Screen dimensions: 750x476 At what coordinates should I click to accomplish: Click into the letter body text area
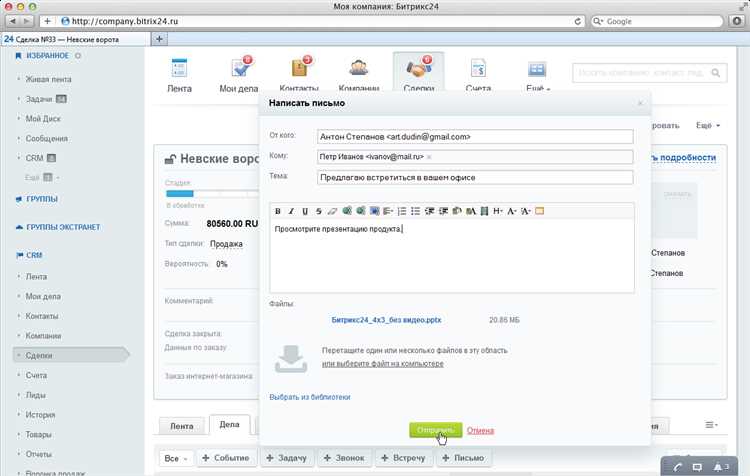click(x=452, y=256)
